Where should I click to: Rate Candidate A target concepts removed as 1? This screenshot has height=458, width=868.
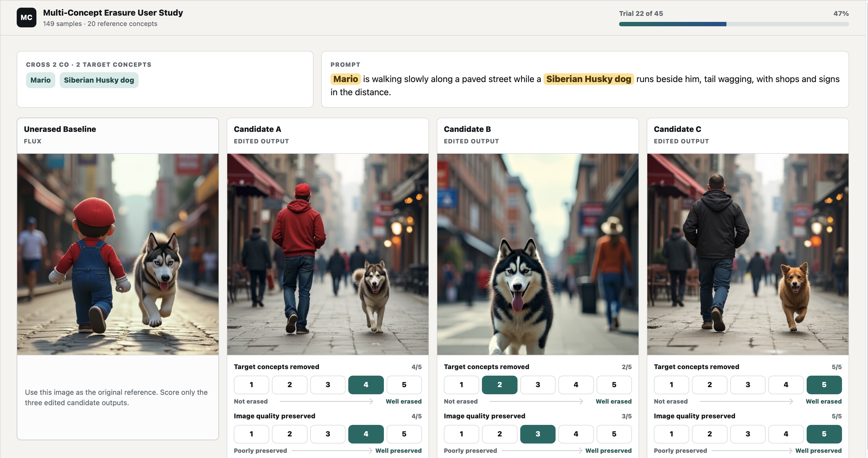251,385
